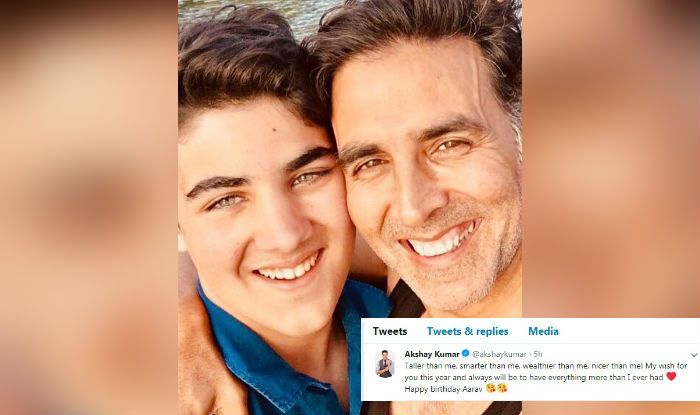Click the tweet author's profile avatar
The width and height of the screenshot is (700, 415).
click(385, 363)
